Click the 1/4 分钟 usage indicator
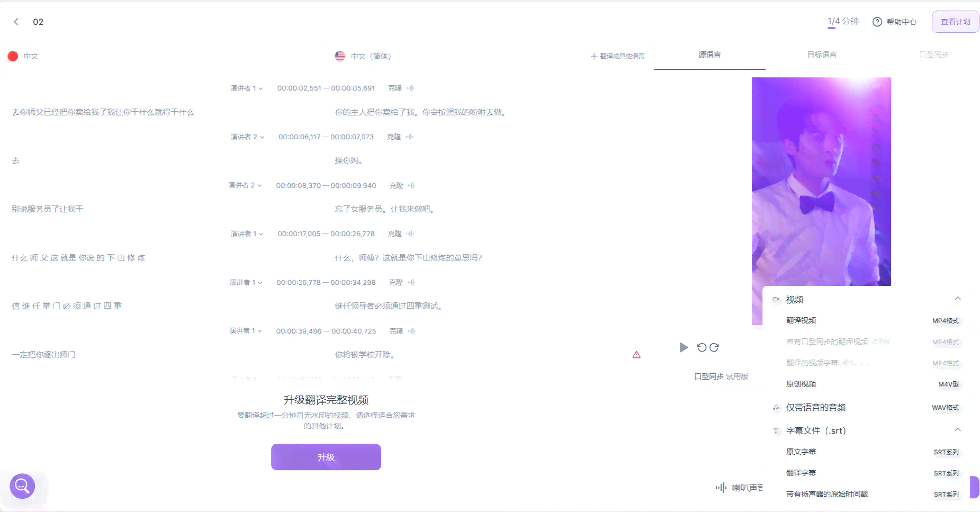 click(x=843, y=21)
